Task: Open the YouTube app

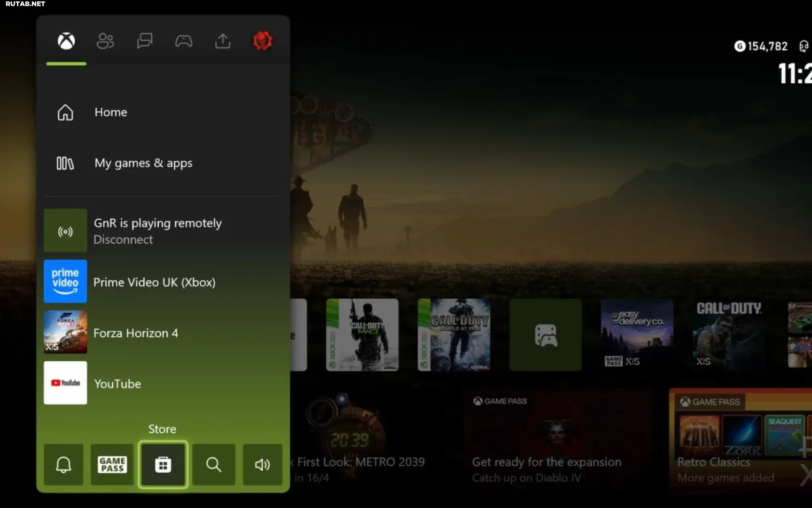Action: coord(117,384)
